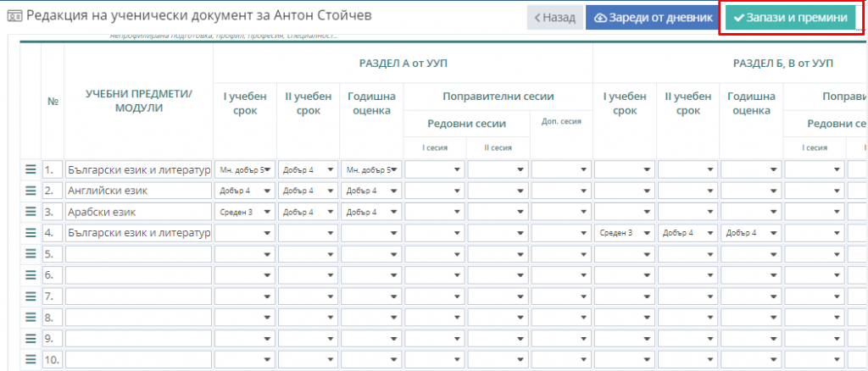Screen dimensions: 868x371
Task: Open row 2 annual grade dropdown in Раздел А
Action: (x=371, y=191)
